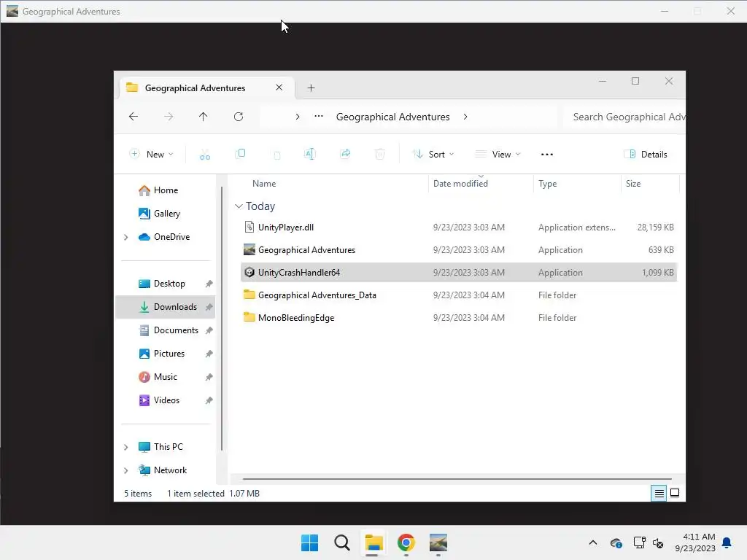This screenshot has height=560, width=747.
Task: Open the Sort dropdown menu
Action: click(x=433, y=155)
